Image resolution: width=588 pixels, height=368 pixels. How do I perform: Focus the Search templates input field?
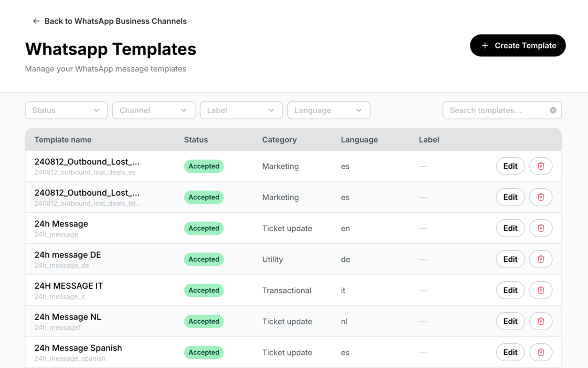click(x=502, y=110)
